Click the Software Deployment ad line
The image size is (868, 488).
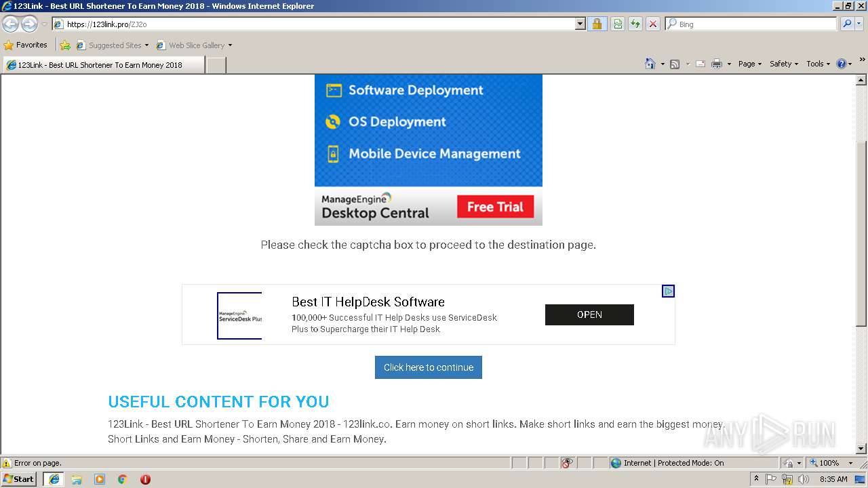click(x=405, y=90)
